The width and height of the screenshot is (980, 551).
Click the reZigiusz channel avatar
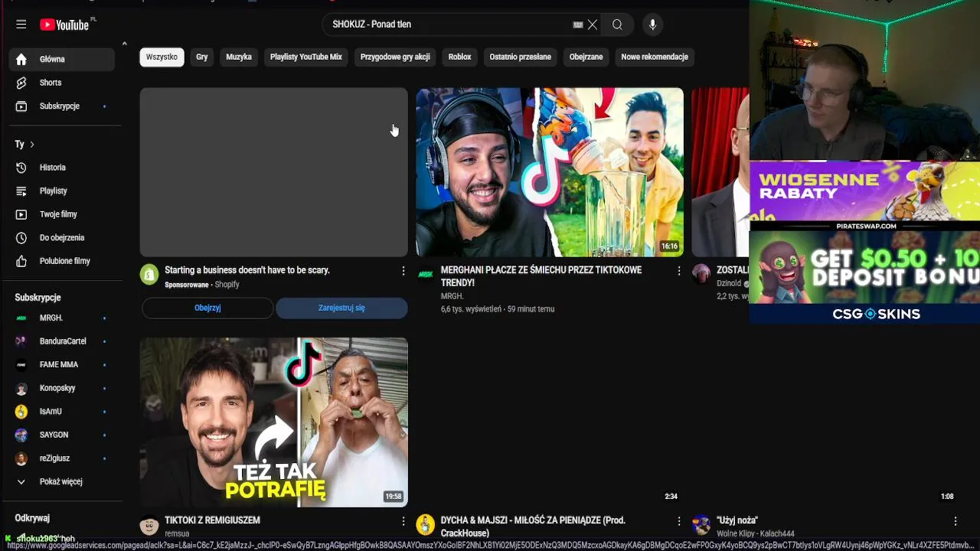pyautogui.click(x=21, y=458)
